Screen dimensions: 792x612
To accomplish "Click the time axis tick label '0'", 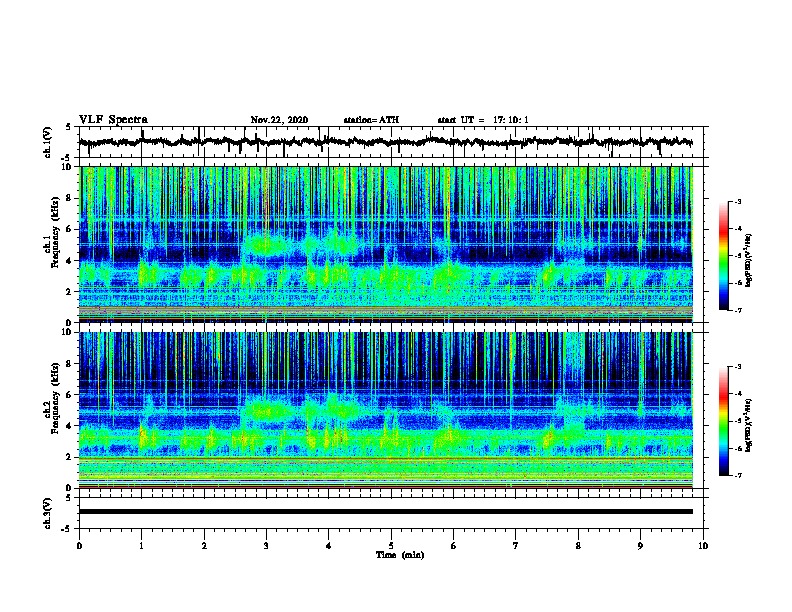I will click(x=79, y=546).
